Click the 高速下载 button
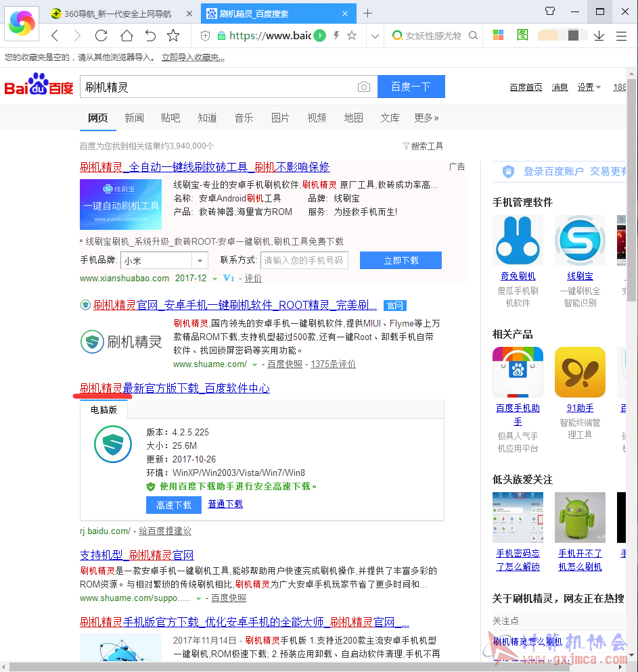Screen dimensions: 638x672 [x=174, y=505]
